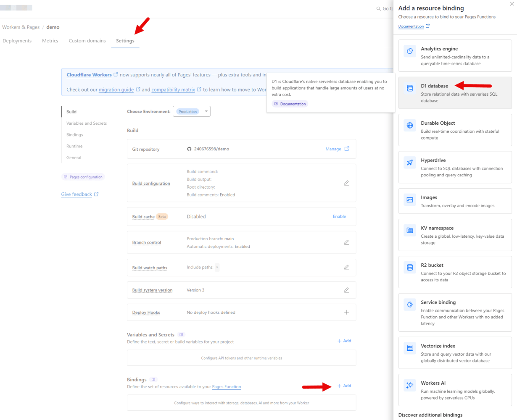Switch to the Deployments tab
The width and height of the screenshot is (517, 420).
click(x=17, y=41)
